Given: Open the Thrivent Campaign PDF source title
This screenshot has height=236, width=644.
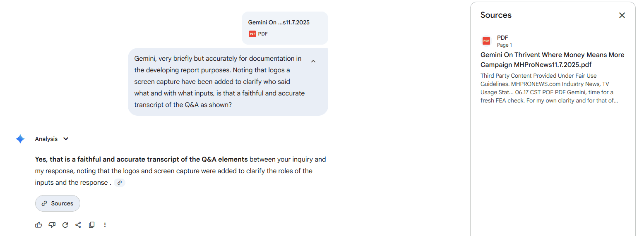Looking at the screenshot, I should 552,60.
